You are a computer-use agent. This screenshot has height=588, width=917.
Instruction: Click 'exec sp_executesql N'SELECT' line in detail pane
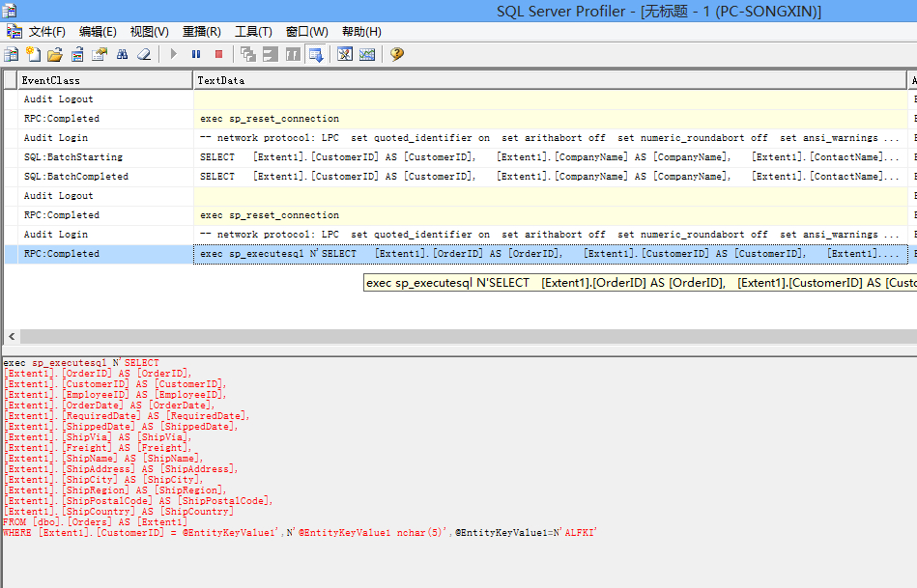[81, 363]
